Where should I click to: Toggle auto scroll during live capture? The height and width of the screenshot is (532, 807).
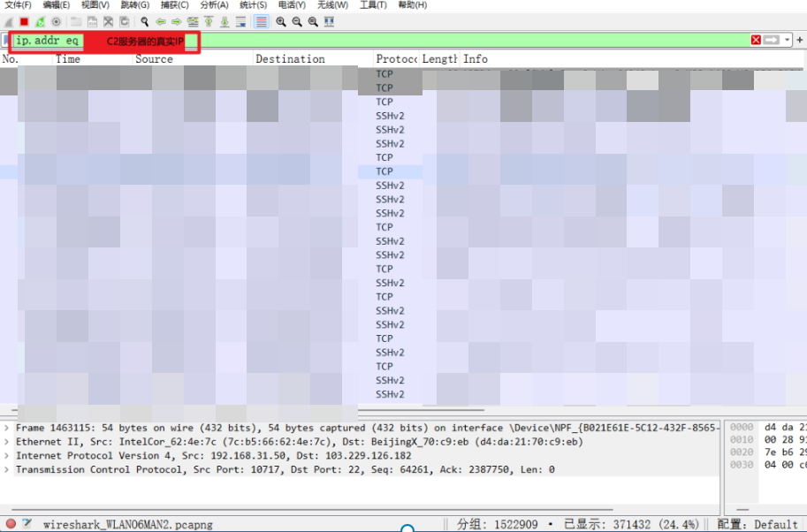point(240,21)
